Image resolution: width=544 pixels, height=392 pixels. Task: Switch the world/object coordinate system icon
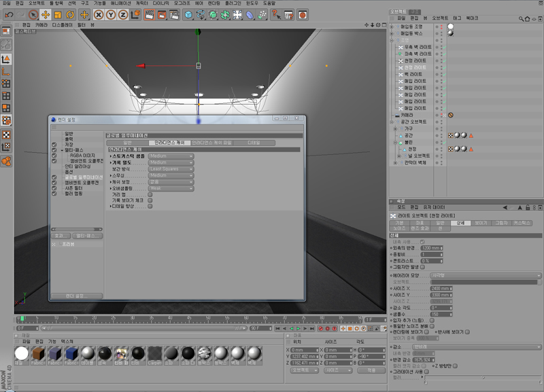tap(135, 14)
